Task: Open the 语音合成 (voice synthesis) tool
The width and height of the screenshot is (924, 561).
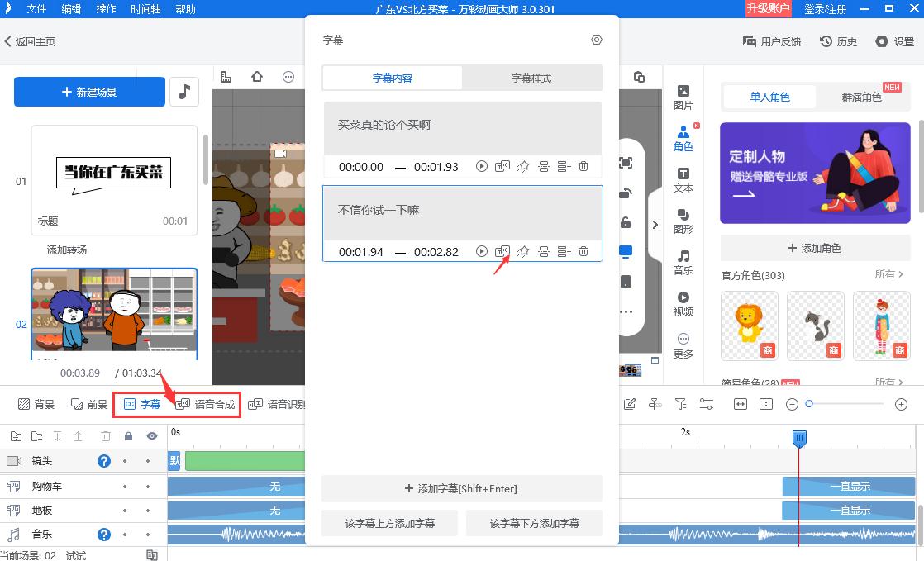Action: (x=208, y=404)
